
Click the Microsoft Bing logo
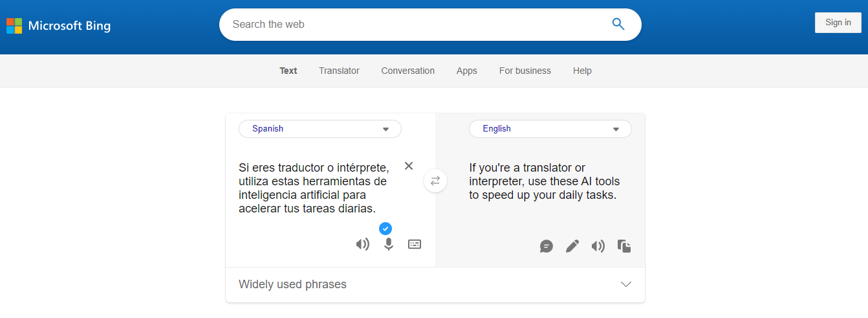59,26
